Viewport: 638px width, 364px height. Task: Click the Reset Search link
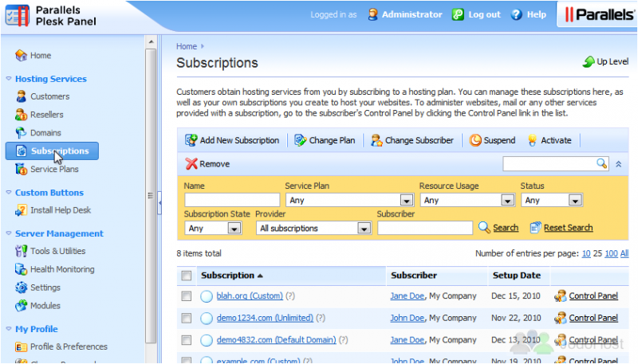[568, 228]
